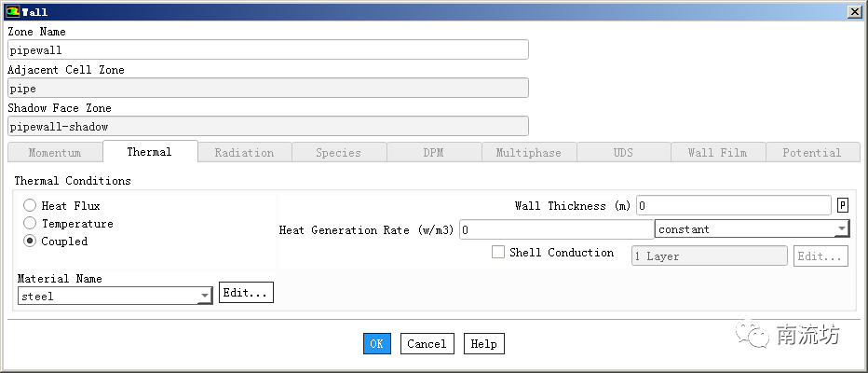Click the P parameter button beside Wall Thickness

pyautogui.click(x=842, y=205)
